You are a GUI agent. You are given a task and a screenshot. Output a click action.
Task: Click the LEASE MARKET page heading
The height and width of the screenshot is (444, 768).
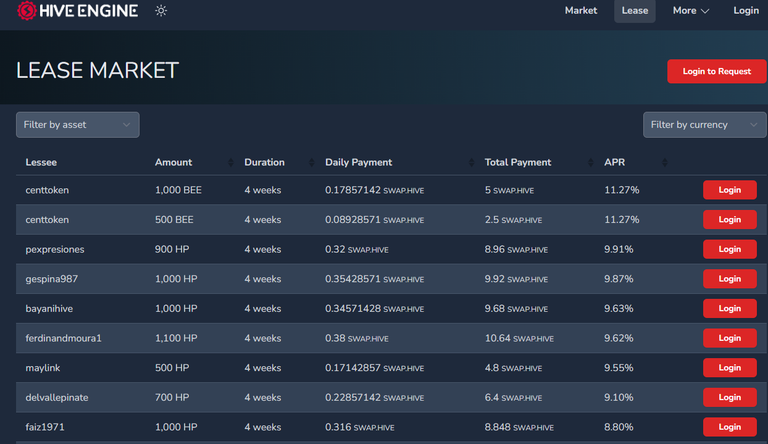pos(97,71)
